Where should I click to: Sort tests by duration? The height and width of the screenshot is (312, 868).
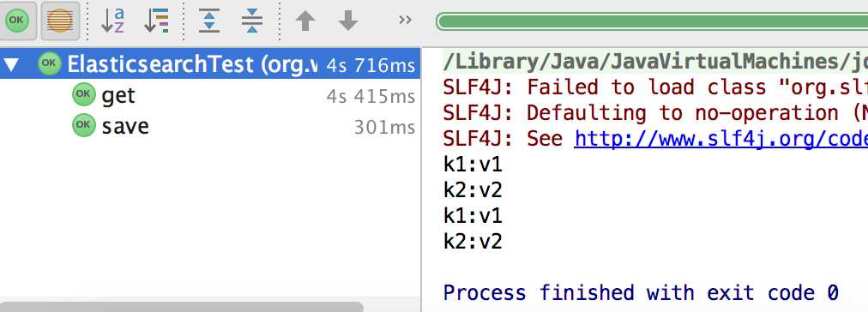(x=157, y=21)
